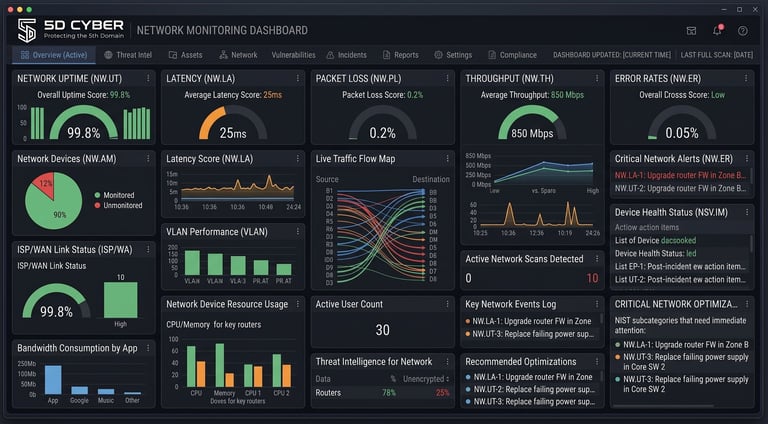This screenshot has width=768, height=424.
Task: Open Critical Network Optimization options menu
Action: click(x=747, y=304)
